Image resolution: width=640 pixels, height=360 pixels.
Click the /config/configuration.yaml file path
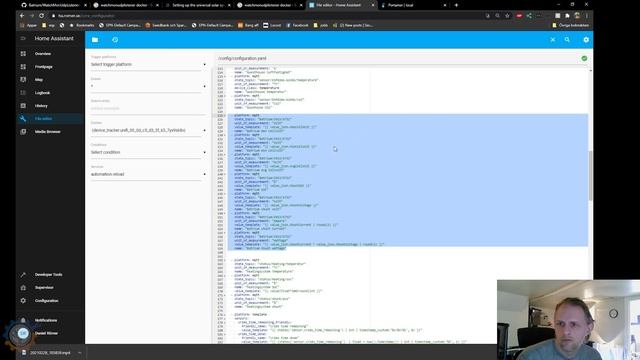coord(242,58)
